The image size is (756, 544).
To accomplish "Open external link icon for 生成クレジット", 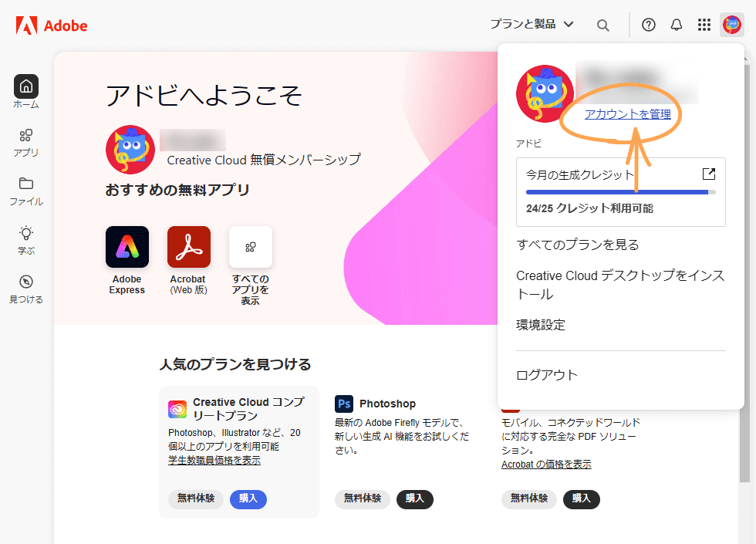I will [709, 174].
